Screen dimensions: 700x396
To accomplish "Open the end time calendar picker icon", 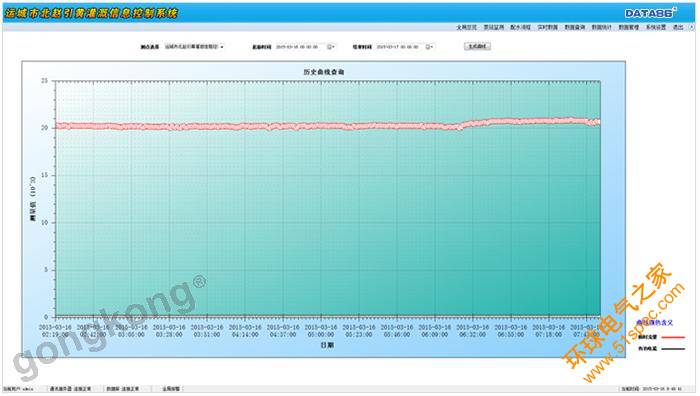I will 428,46.
